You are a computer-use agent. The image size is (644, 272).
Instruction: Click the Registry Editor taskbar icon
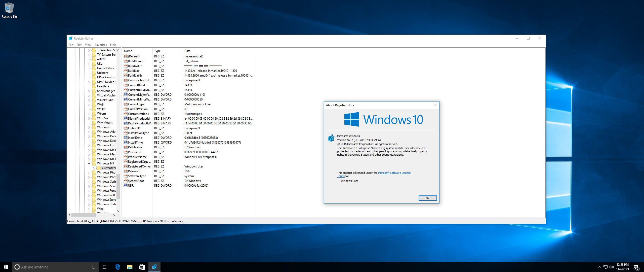154,267
